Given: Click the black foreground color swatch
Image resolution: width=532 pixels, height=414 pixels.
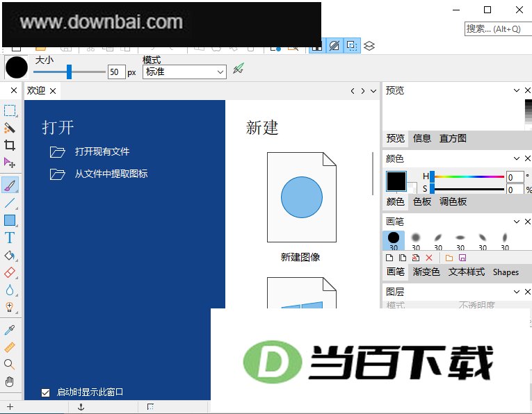Looking at the screenshot, I should (x=396, y=181).
